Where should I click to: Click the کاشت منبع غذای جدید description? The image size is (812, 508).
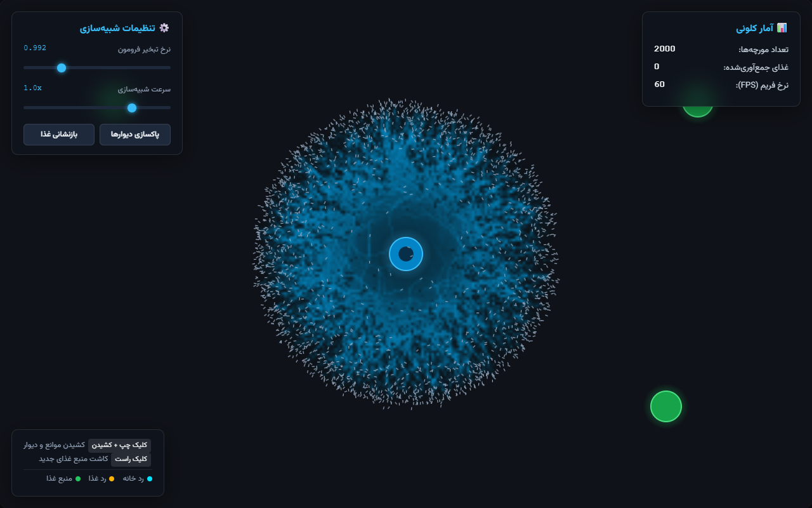tap(74, 458)
